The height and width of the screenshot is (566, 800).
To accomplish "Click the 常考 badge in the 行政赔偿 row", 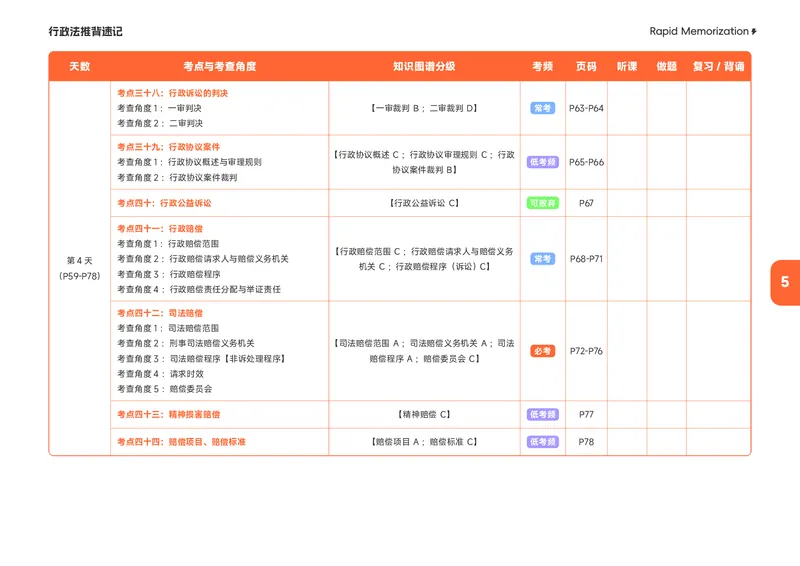I will [x=542, y=259].
